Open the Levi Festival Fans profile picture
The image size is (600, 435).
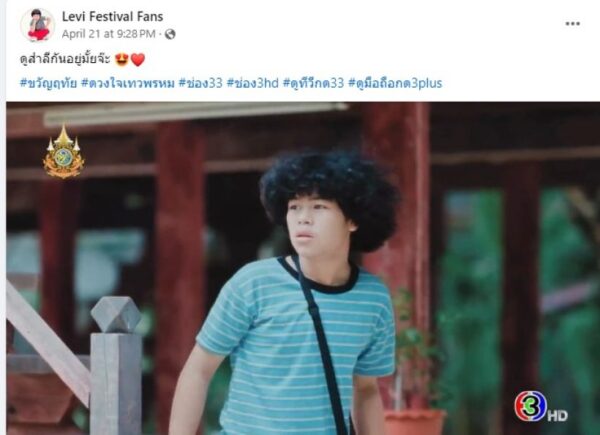[x=38, y=25]
